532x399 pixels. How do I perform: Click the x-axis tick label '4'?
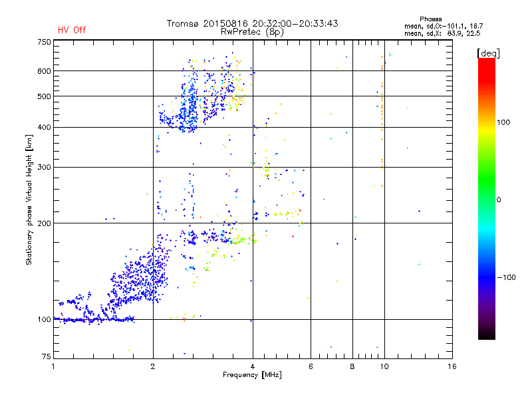click(253, 366)
